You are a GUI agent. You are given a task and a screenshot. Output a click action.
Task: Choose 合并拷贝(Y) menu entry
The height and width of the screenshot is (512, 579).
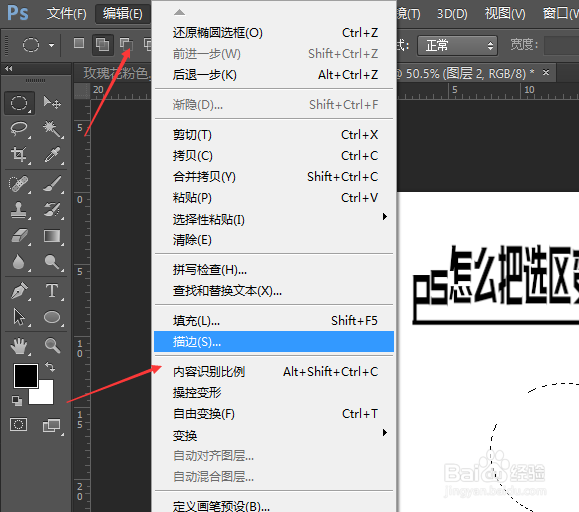274,177
